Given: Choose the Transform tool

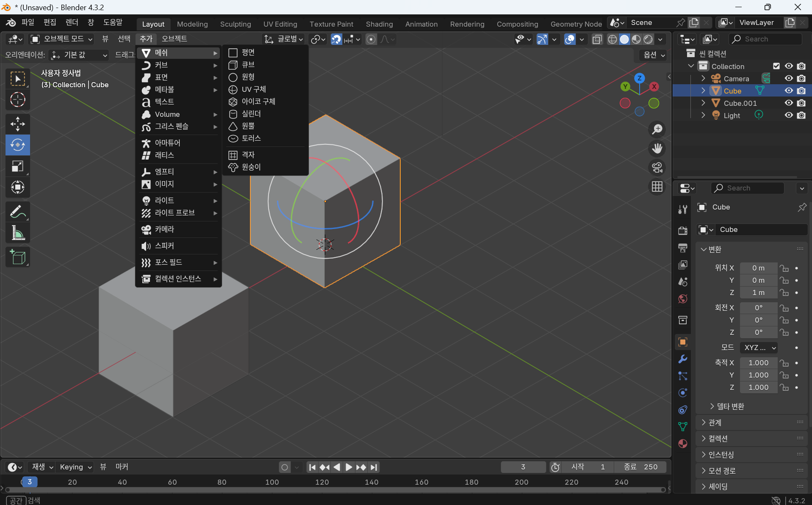Looking at the screenshot, I should [x=17, y=187].
